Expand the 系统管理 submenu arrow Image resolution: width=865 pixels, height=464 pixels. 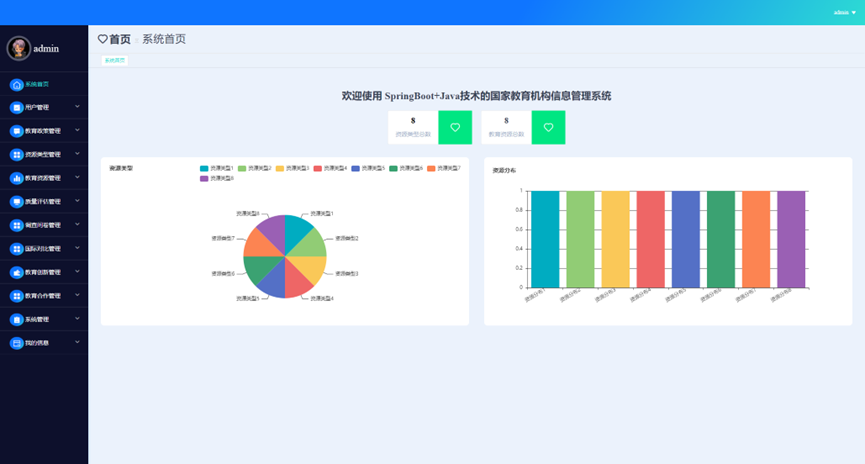tap(77, 318)
